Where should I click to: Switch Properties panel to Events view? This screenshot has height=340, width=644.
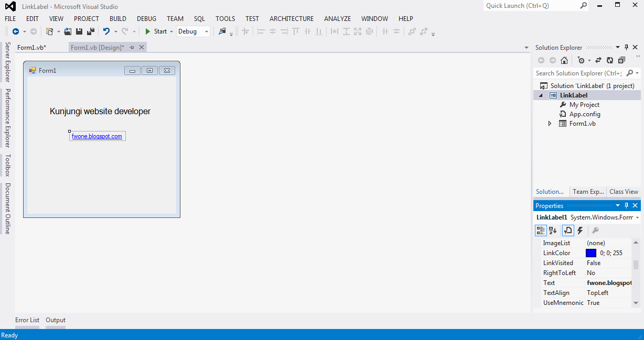[580, 231]
